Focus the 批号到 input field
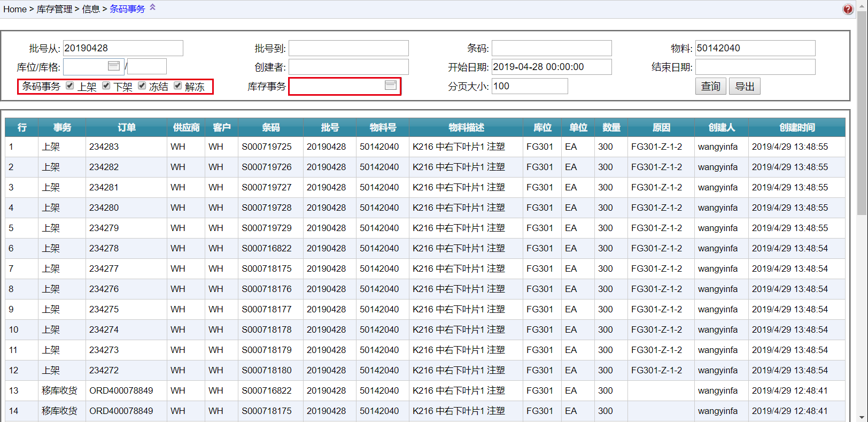The height and width of the screenshot is (422, 868). 348,48
